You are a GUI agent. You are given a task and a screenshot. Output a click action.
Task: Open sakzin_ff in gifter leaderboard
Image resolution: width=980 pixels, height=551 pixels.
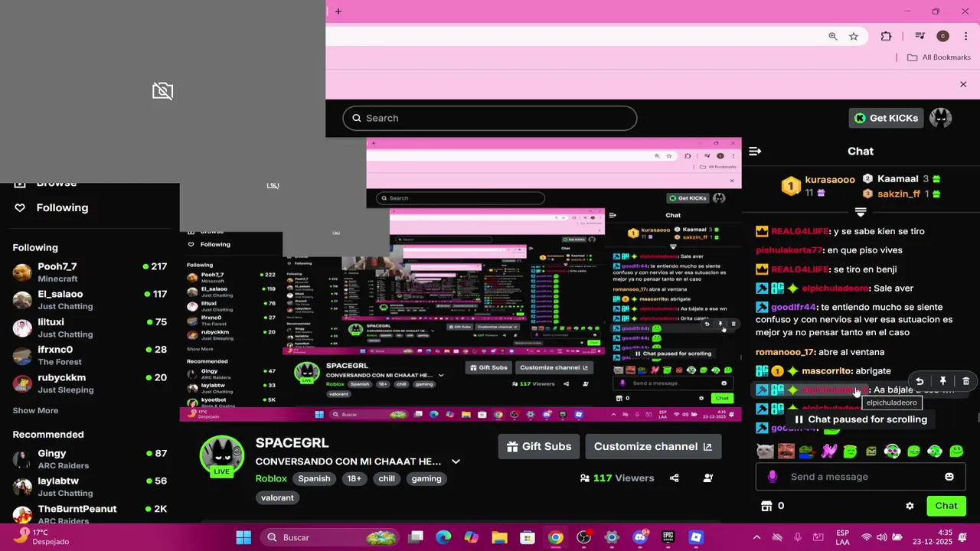[899, 194]
